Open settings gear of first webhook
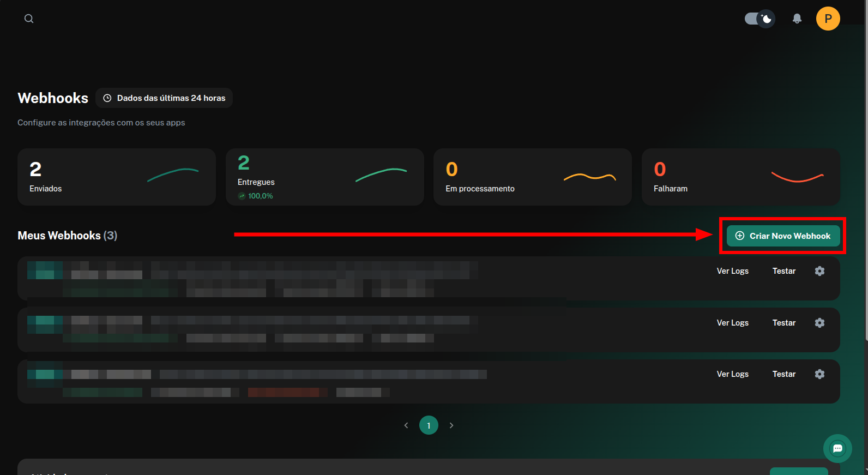 tap(819, 271)
